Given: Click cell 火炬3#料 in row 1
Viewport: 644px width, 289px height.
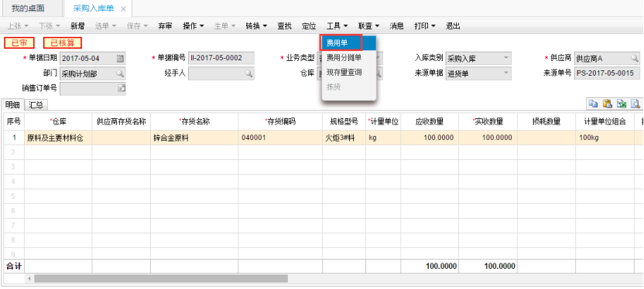Looking at the screenshot, I should coord(344,138).
